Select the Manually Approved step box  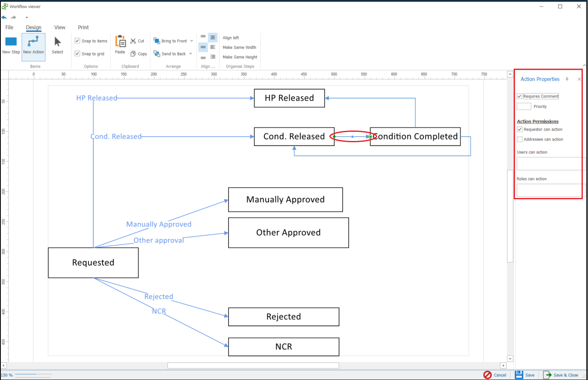click(x=286, y=200)
